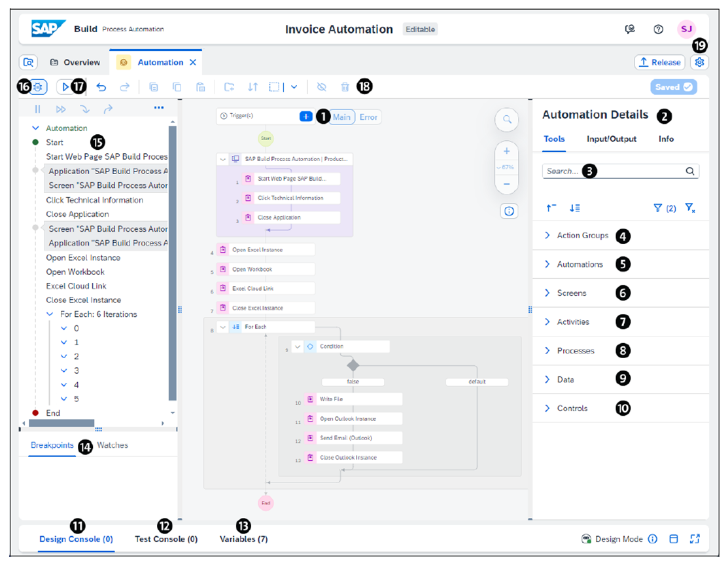Expand the Activities section
This screenshot has width=728, height=563.
coord(547,321)
